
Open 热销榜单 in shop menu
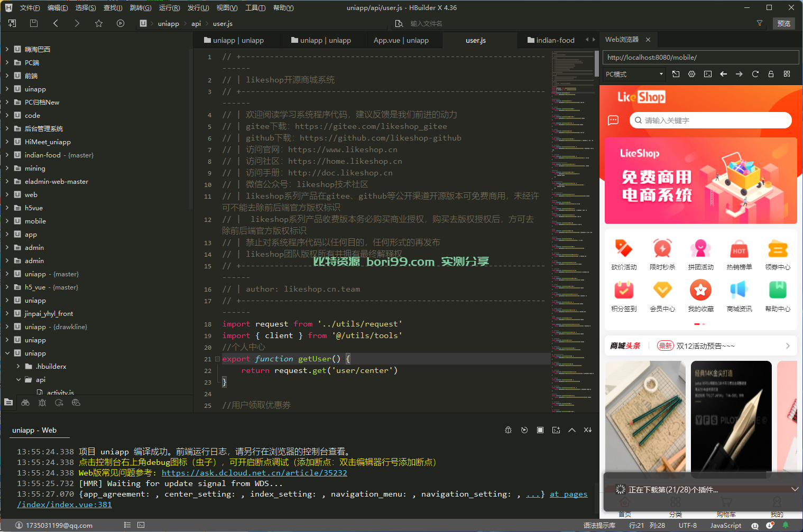pos(739,255)
